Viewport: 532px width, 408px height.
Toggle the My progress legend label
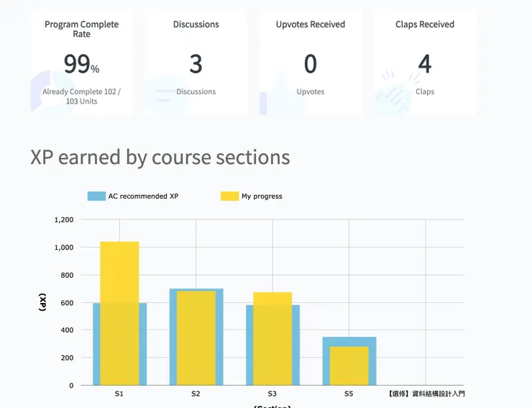point(262,196)
